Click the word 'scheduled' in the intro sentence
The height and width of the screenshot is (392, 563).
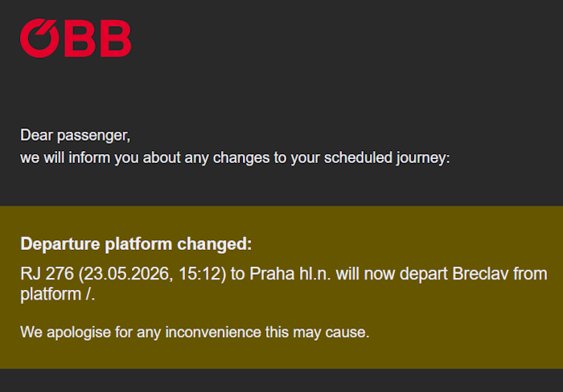pos(358,158)
